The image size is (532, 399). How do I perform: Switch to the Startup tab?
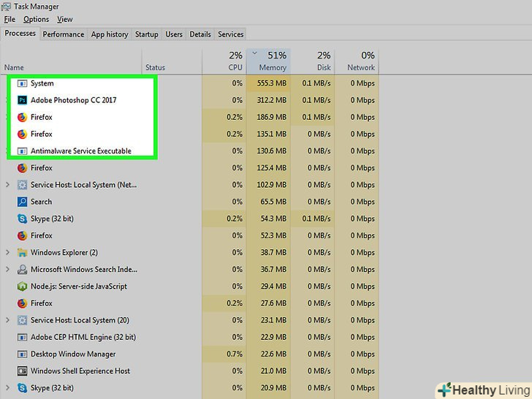coord(146,34)
